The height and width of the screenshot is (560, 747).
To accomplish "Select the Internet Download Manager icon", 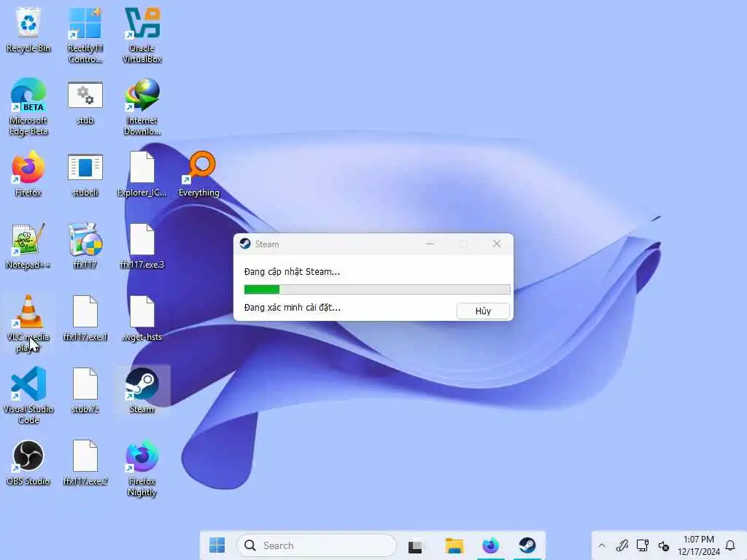I will [x=142, y=106].
